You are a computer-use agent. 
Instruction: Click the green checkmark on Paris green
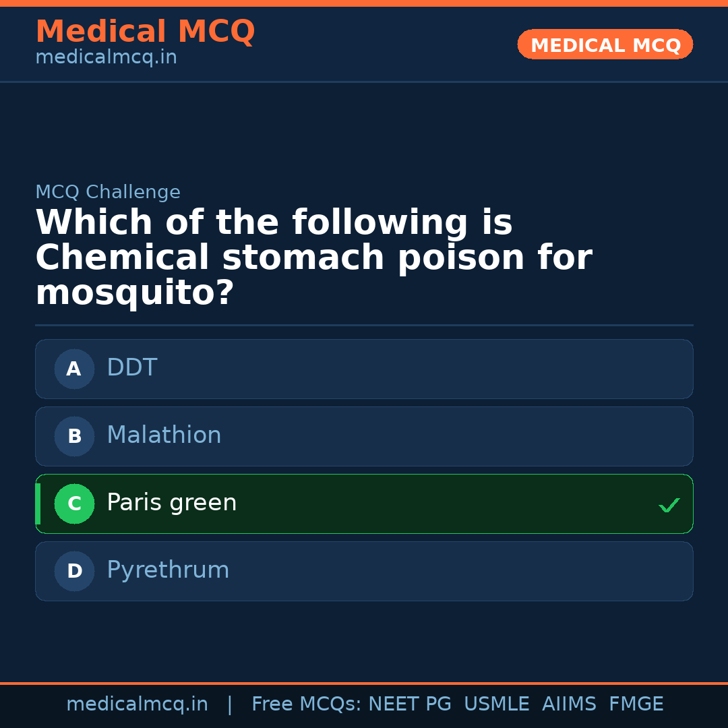(669, 505)
